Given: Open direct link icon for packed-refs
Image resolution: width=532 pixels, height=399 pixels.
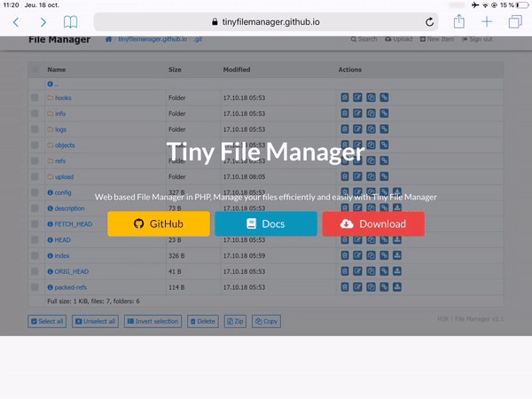Looking at the screenshot, I should pos(384,287).
